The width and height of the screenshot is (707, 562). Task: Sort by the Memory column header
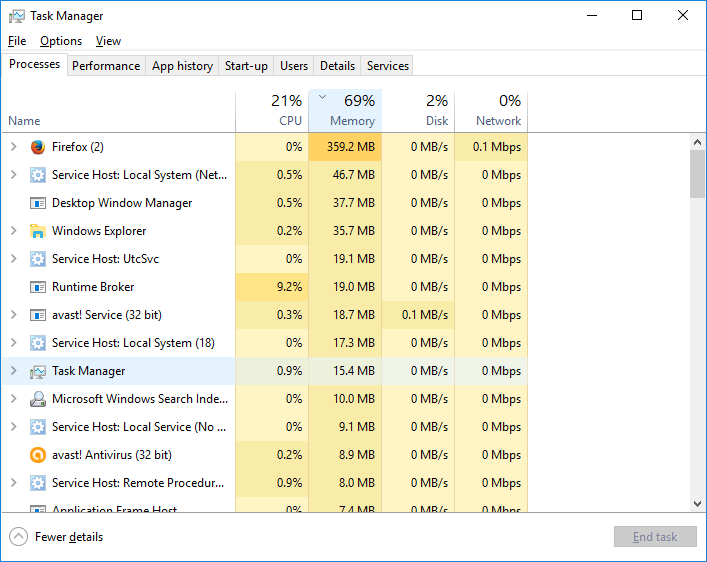345,111
